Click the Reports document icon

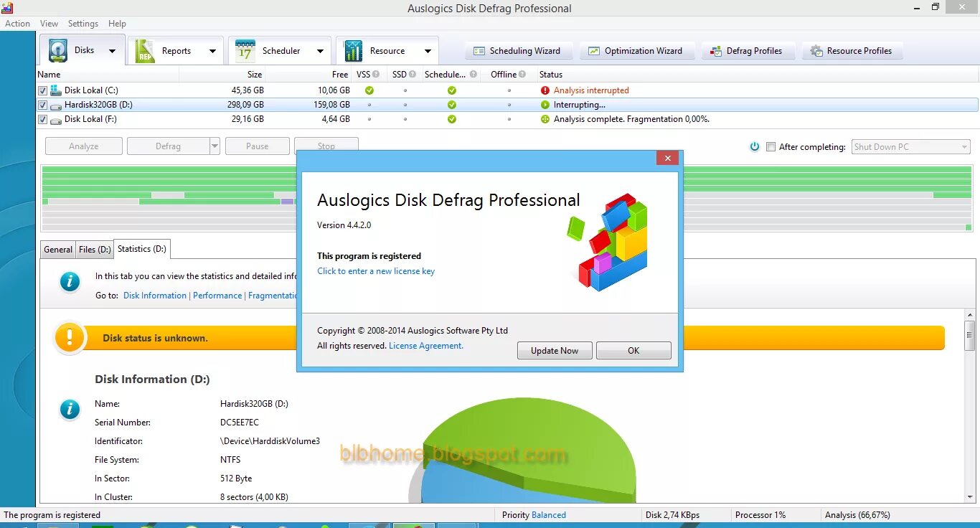point(145,50)
